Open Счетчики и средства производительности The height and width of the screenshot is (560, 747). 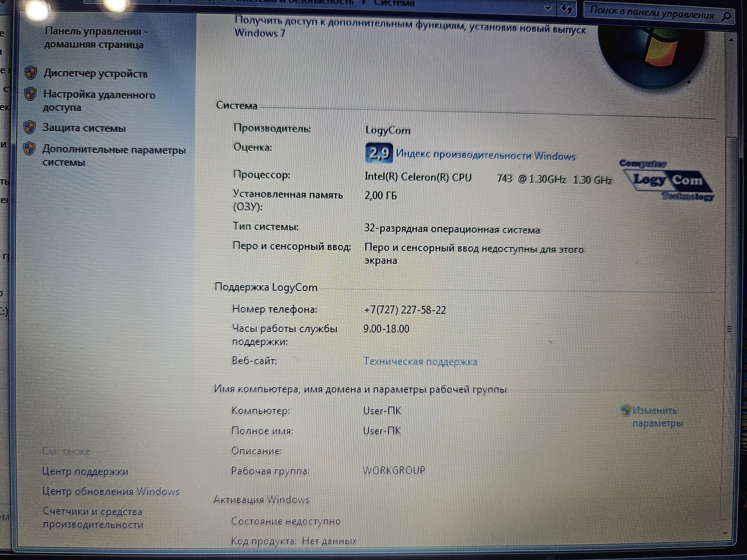click(93, 518)
